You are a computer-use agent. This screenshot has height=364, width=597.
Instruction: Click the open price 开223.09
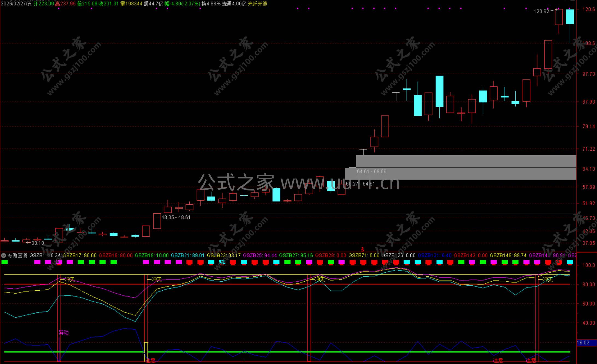coord(44,4)
